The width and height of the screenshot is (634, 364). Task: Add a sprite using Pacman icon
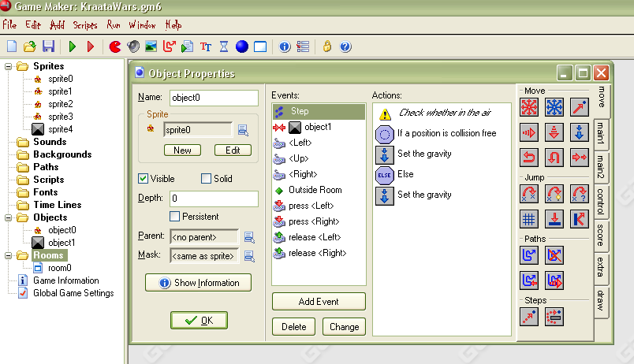tap(115, 46)
